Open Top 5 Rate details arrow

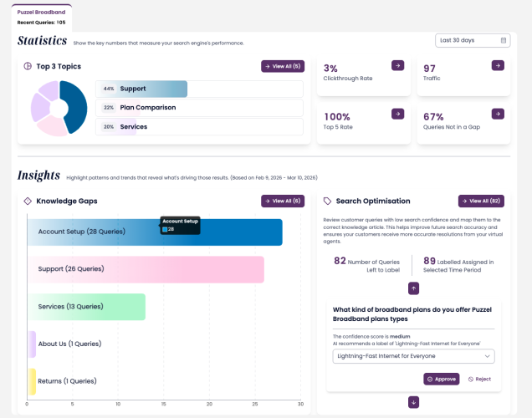pos(397,114)
